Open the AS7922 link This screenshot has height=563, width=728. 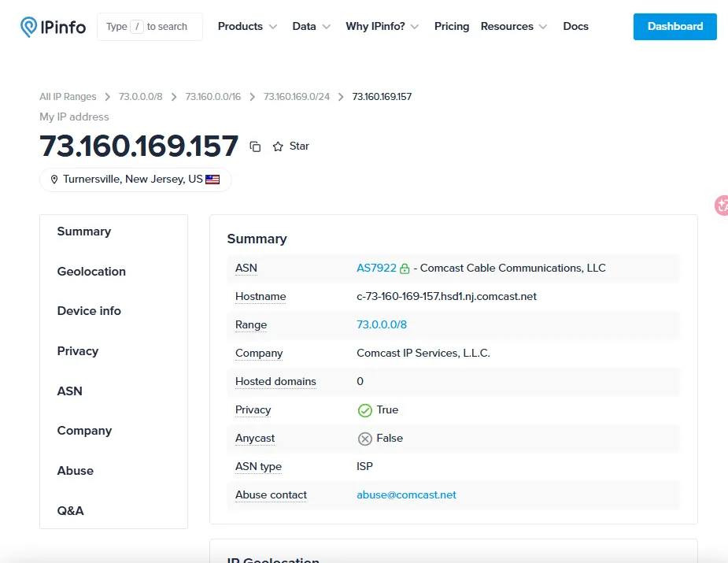(x=376, y=267)
